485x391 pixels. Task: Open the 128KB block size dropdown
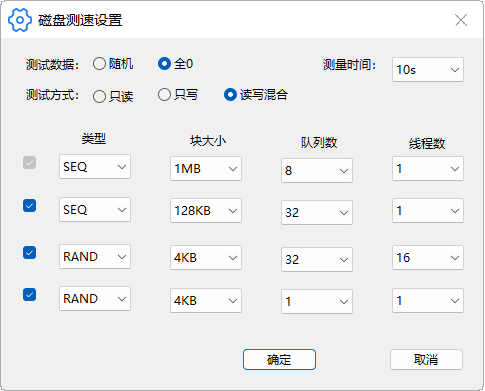click(x=206, y=211)
